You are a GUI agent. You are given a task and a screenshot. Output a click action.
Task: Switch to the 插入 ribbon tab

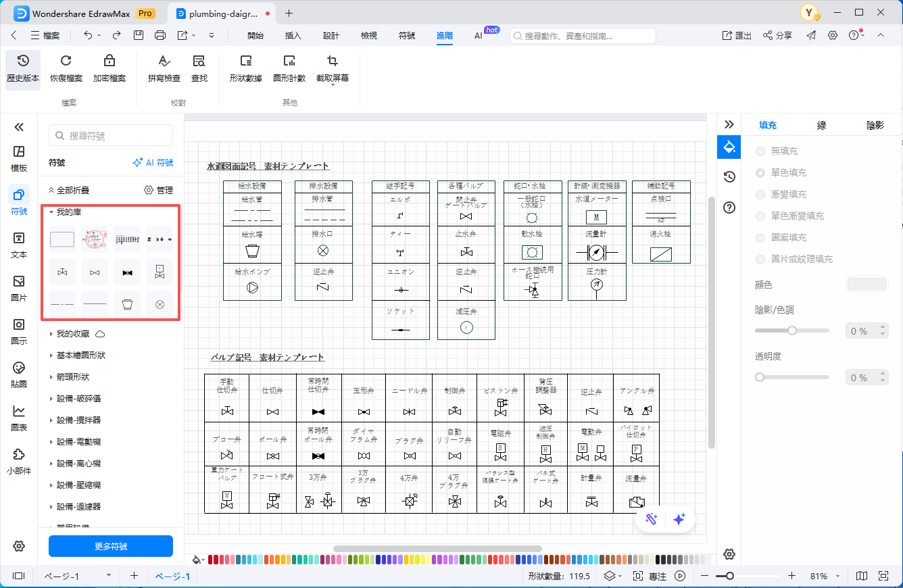pos(293,36)
